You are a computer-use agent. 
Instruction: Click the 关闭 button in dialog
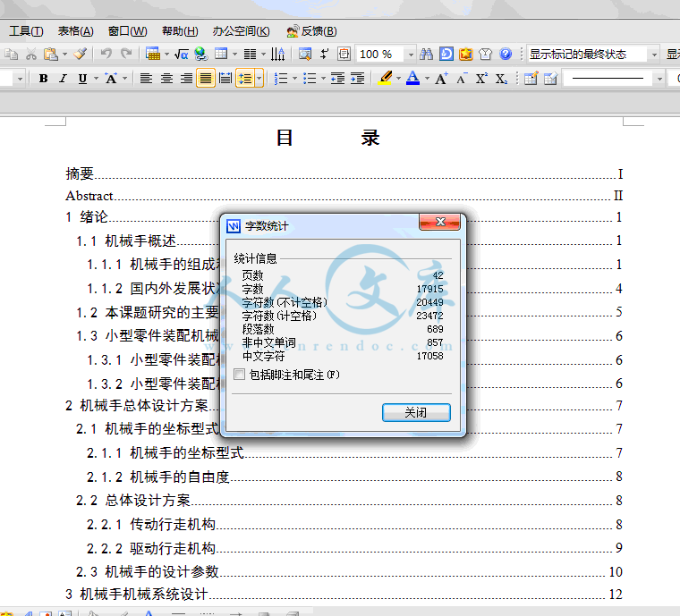416,412
